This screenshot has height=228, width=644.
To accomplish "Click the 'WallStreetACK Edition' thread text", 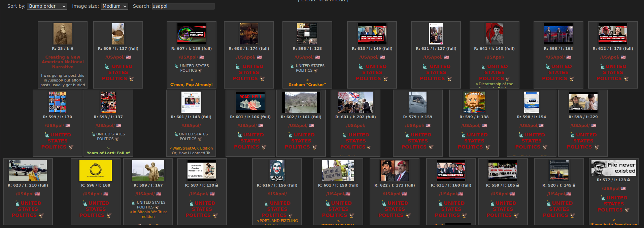I will click(x=191, y=148).
